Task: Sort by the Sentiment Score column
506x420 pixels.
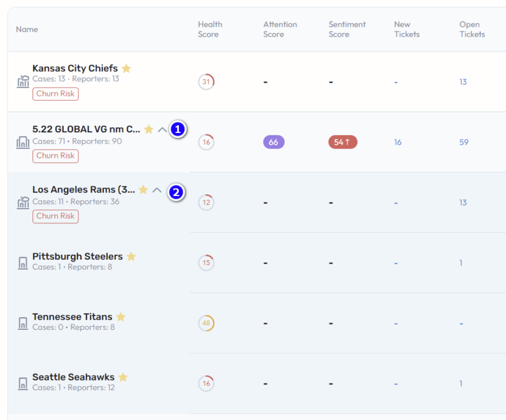Action: pyautogui.click(x=347, y=29)
